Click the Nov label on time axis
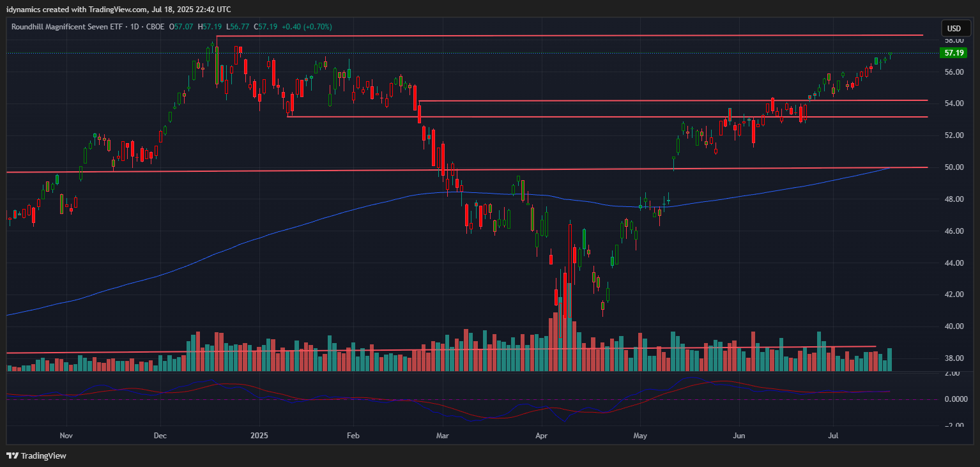980x467 pixels. click(x=66, y=436)
